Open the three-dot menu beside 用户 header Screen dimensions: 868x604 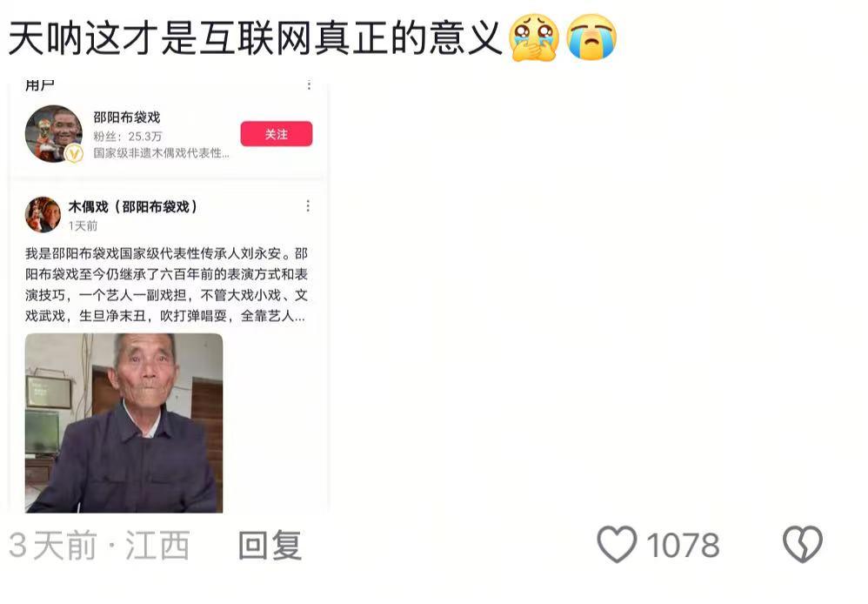(x=309, y=84)
